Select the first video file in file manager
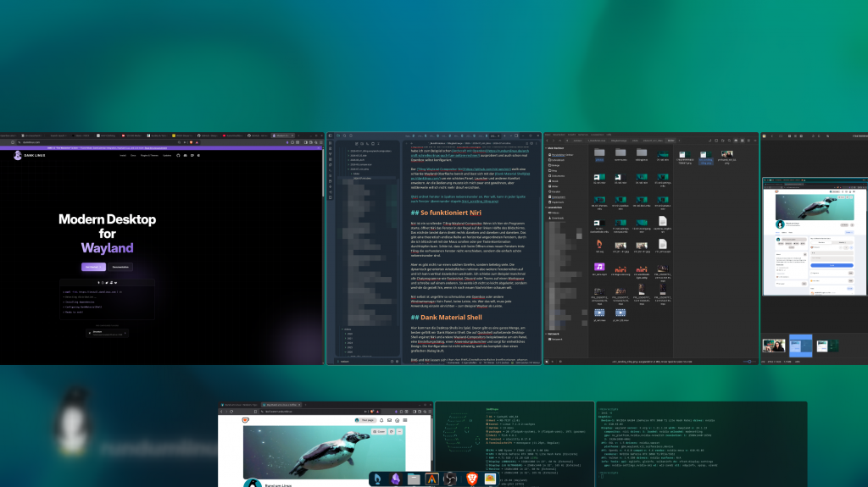Screen dimensions: 868x487 pyautogui.click(x=599, y=313)
